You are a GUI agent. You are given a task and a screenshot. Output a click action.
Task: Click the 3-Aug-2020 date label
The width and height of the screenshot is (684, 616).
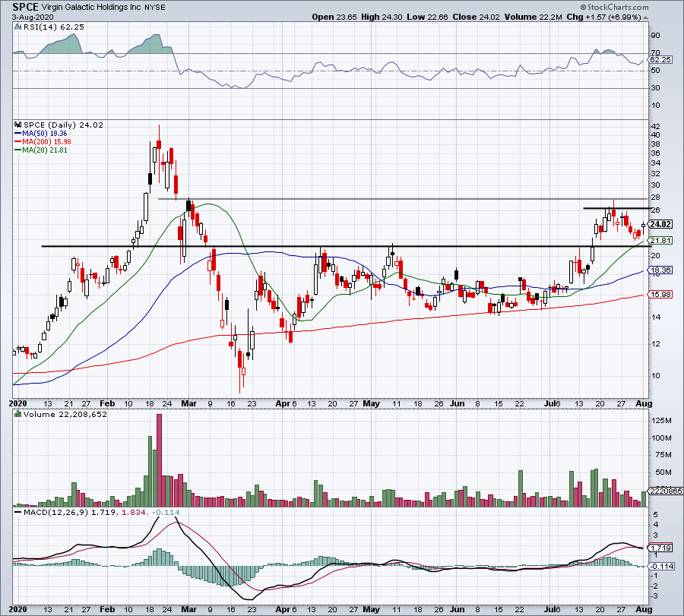pos(33,17)
